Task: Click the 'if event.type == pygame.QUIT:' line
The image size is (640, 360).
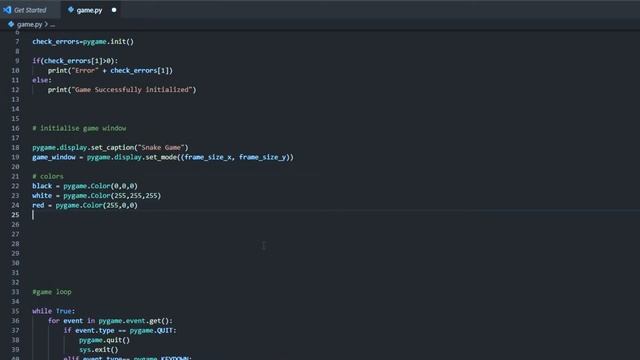Action: click(x=120, y=330)
